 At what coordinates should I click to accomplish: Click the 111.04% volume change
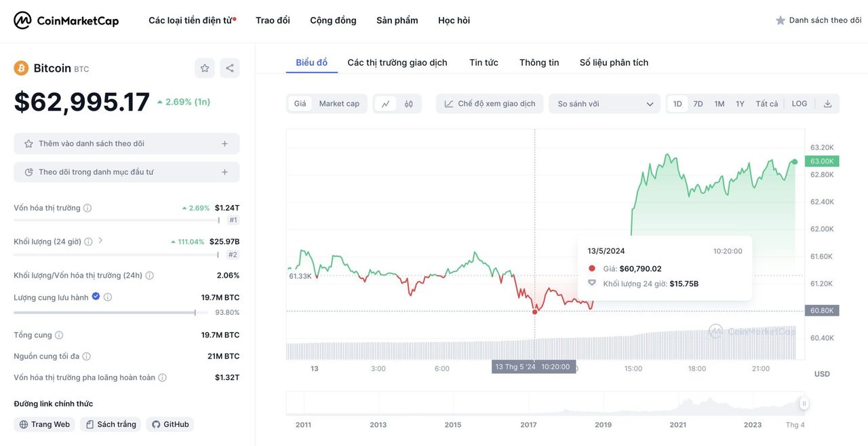pyautogui.click(x=188, y=242)
